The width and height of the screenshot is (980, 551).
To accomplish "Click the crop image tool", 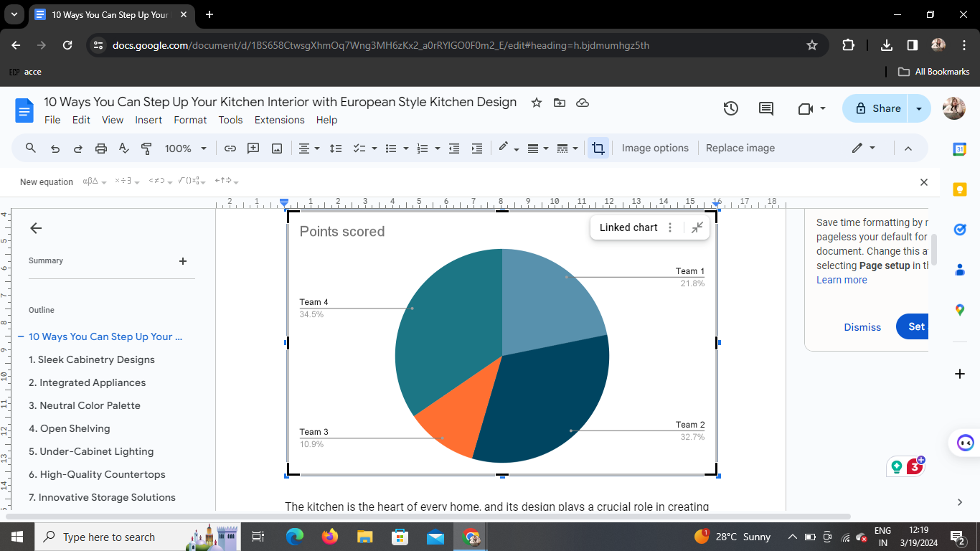I will (x=598, y=149).
